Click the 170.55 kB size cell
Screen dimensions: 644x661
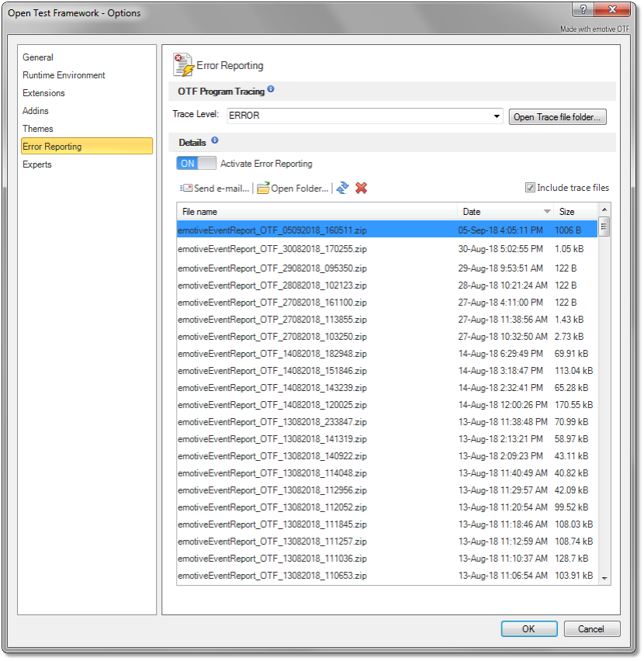(x=574, y=405)
